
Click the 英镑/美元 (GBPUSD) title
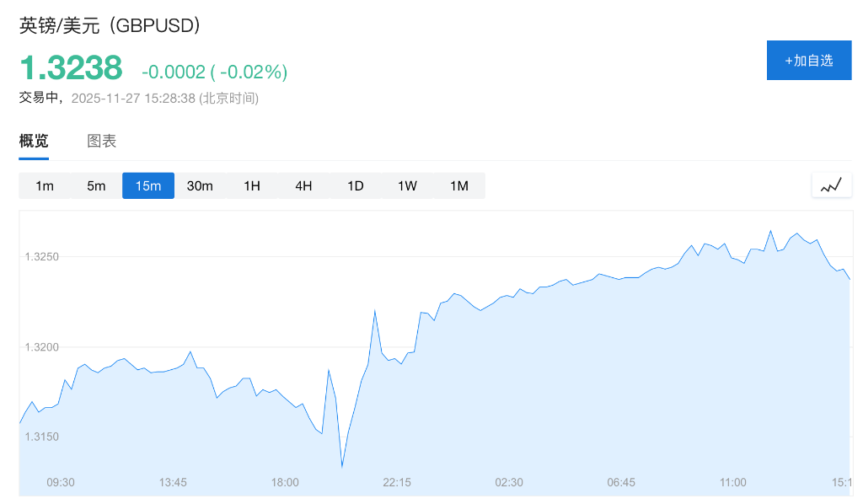[110, 25]
